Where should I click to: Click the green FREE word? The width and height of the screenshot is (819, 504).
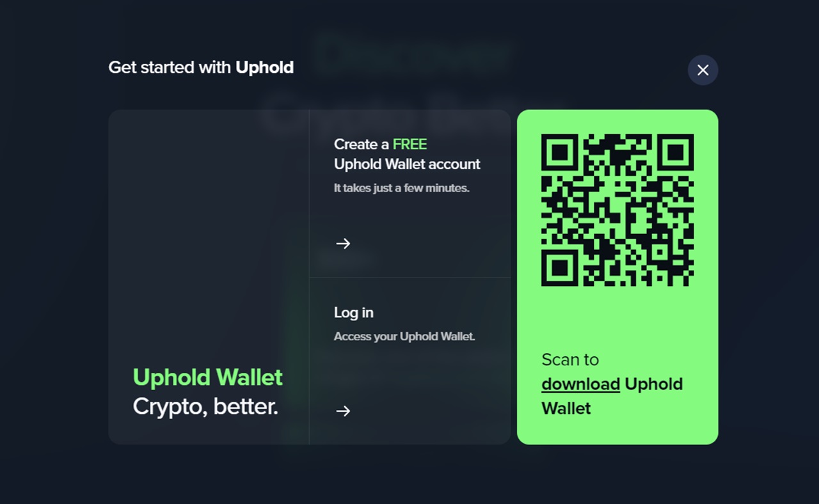pos(409,144)
